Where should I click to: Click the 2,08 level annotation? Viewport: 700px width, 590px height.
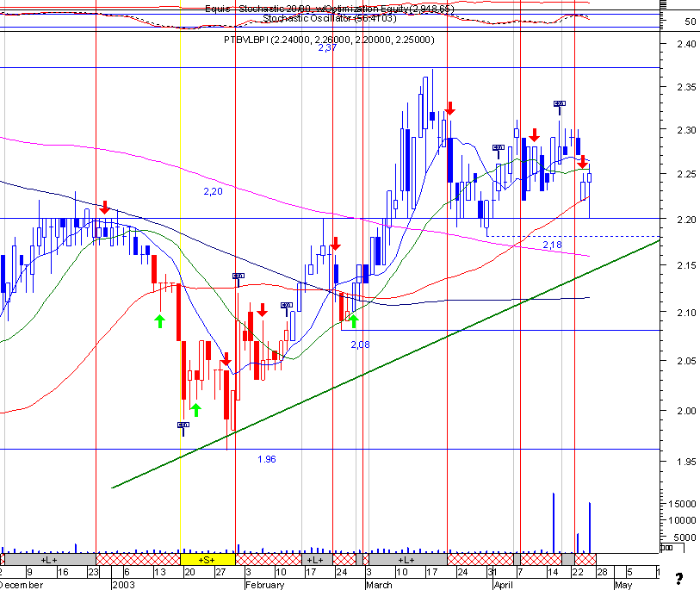click(x=360, y=345)
